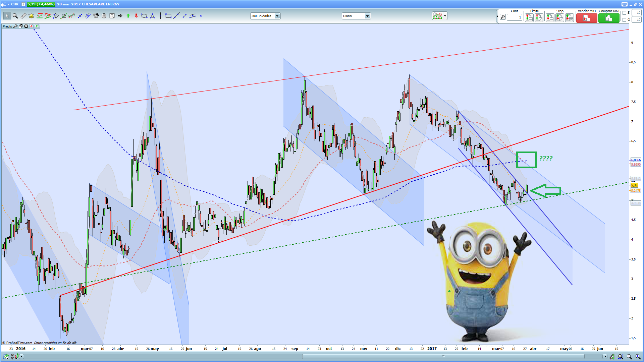The image size is (644, 362).
Task: Open the Precio panel wrench settings
Action: (15, 26)
